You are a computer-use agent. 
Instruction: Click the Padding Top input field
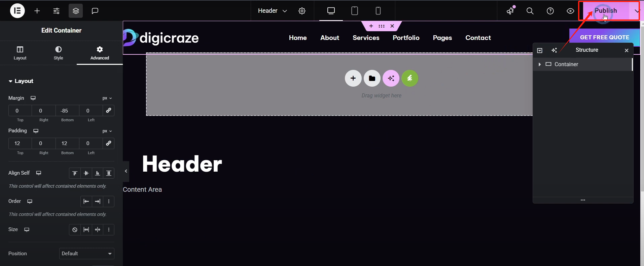pos(20,143)
